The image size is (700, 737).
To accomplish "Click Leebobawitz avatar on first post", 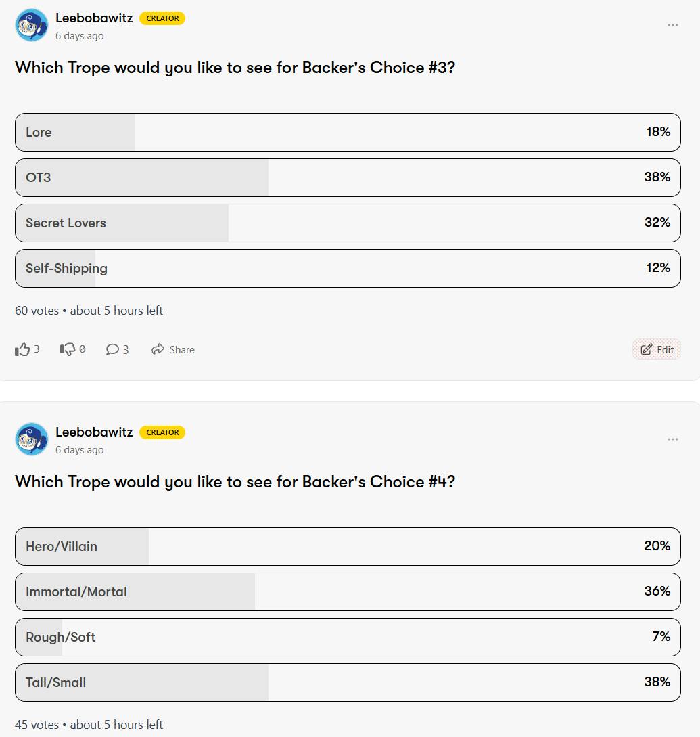I will click(32, 26).
